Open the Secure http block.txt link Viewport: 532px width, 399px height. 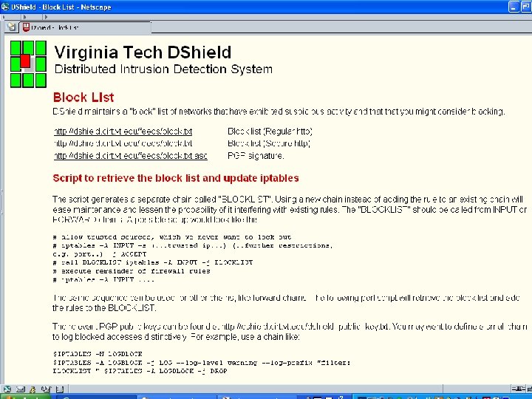tap(123, 143)
